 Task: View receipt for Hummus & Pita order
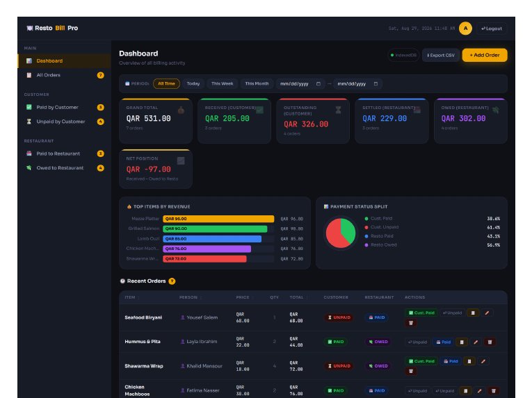(462, 342)
